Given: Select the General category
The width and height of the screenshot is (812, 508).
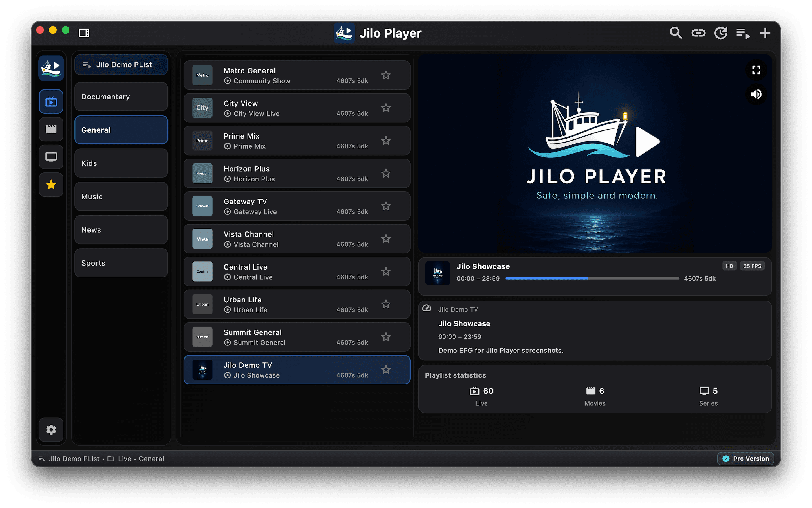Looking at the screenshot, I should click(x=121, y=130).
